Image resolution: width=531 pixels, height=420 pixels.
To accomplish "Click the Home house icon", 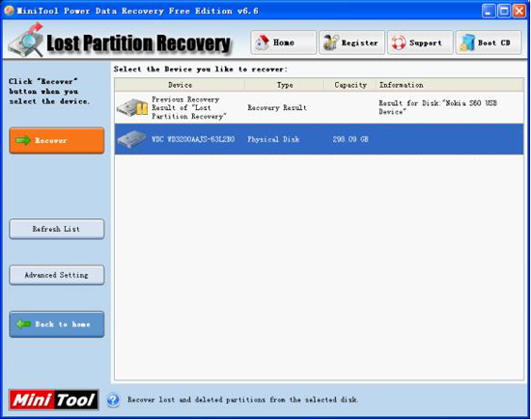I will (x=262, y=42).
